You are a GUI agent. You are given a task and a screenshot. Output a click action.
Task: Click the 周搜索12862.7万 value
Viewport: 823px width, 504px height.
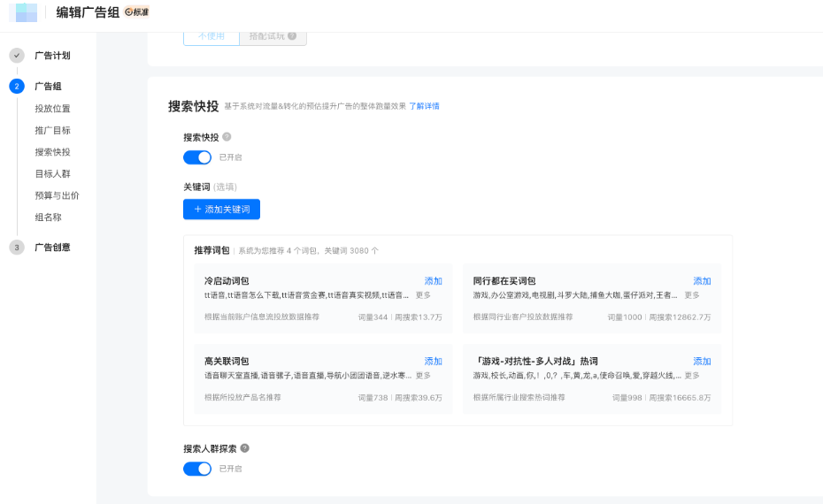tap(680, 317)
